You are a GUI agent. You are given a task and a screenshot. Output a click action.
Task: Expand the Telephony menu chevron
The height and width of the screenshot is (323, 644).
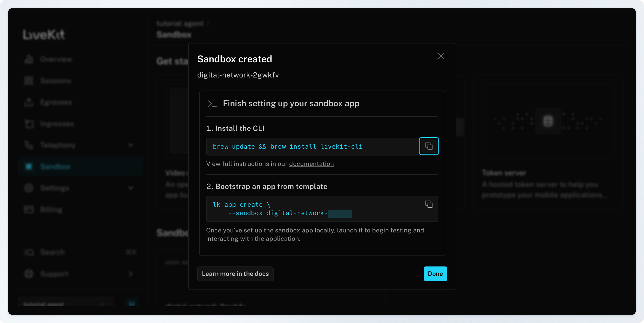(131, 145)
